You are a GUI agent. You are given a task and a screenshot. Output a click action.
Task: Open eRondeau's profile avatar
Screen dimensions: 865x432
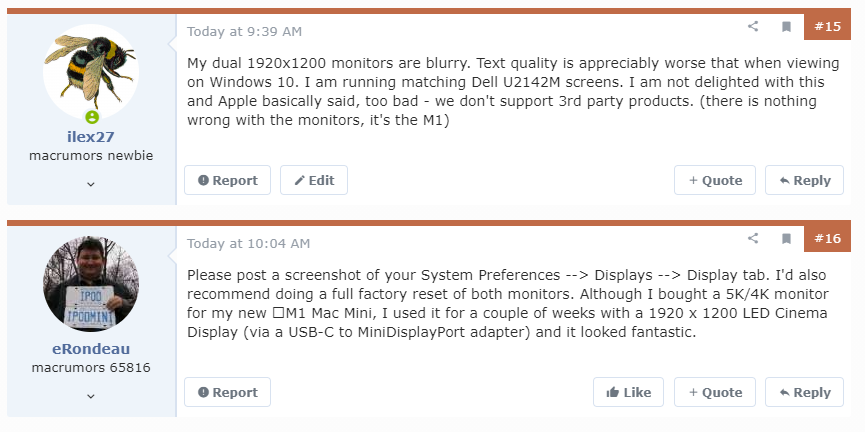click(x=91, y=285)
